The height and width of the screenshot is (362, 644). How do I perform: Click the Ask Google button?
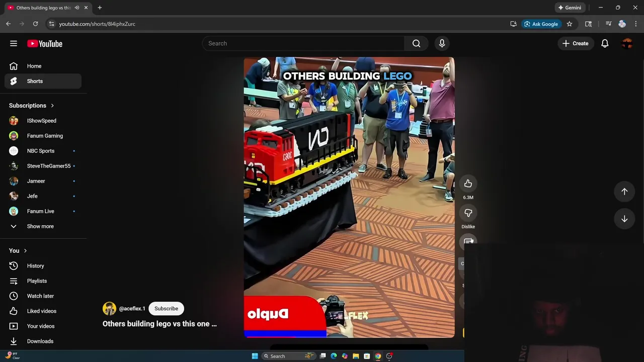click(x=541, y=24)
